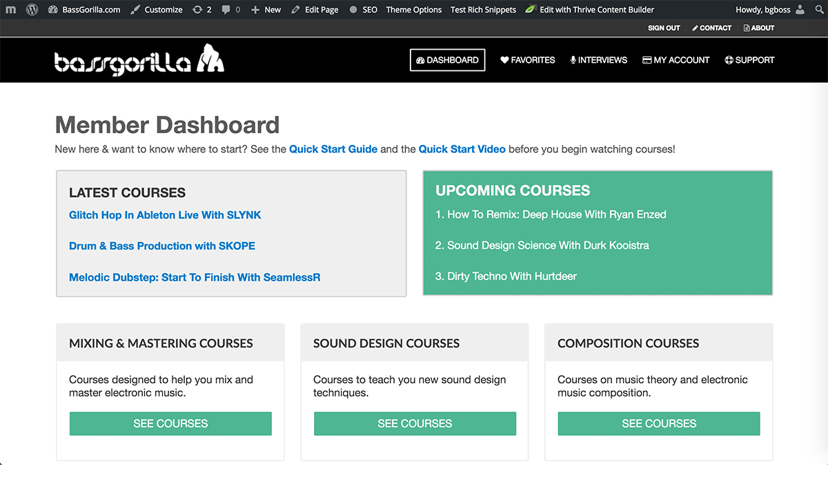828x504 pixels.
Task: Click the bassgorilla logo
Action: tap(139, 60)
